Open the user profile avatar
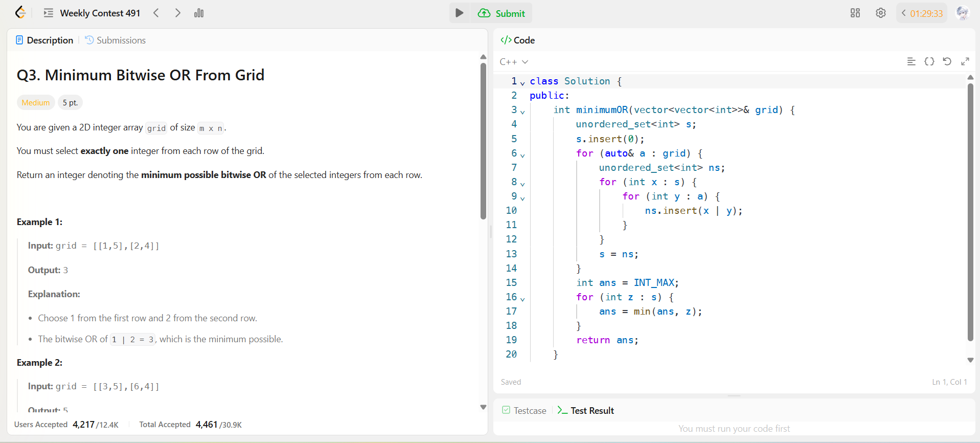Screen dimensions: 980x443 962,13
